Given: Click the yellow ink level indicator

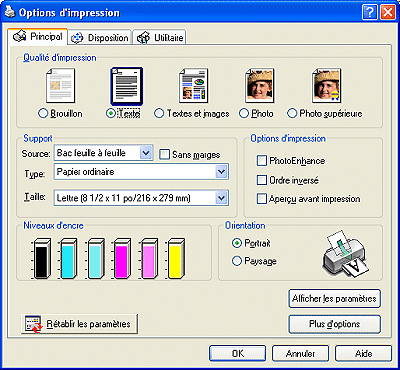Looking at the screenshot, I should point(175,258).
